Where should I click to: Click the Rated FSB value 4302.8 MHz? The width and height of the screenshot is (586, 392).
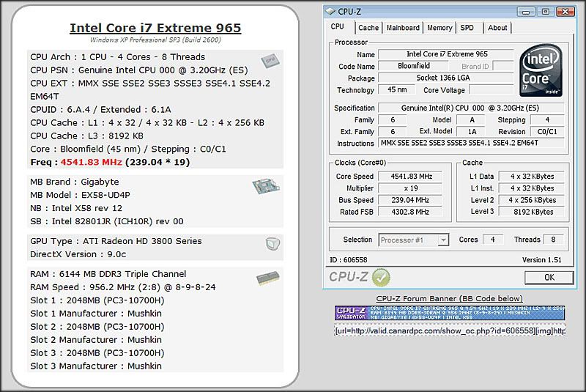tap(410, 212)
